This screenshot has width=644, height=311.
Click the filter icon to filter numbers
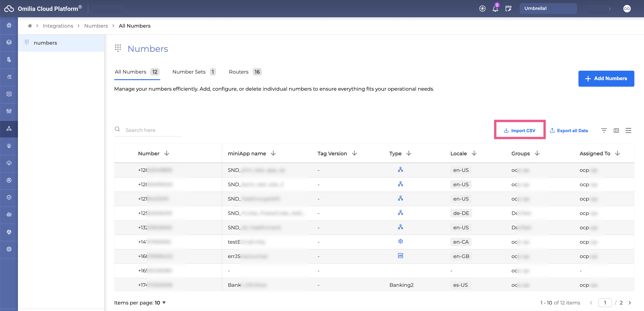tap(604, 130)
